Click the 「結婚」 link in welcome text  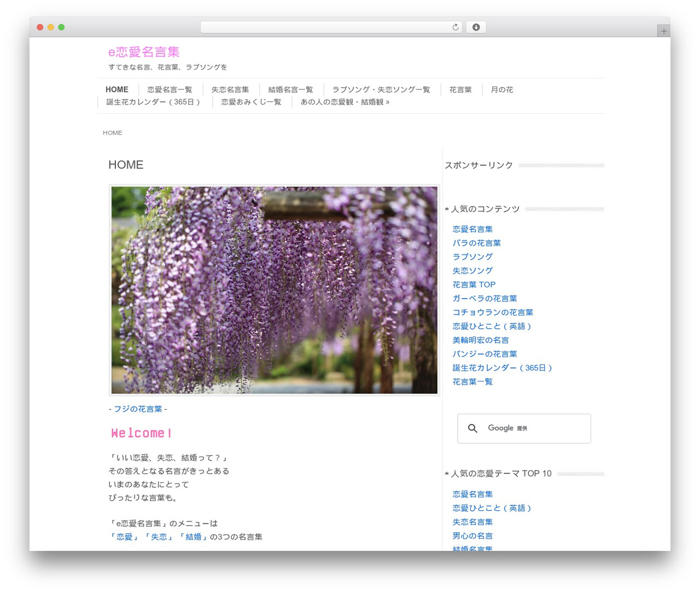point(194,537)
